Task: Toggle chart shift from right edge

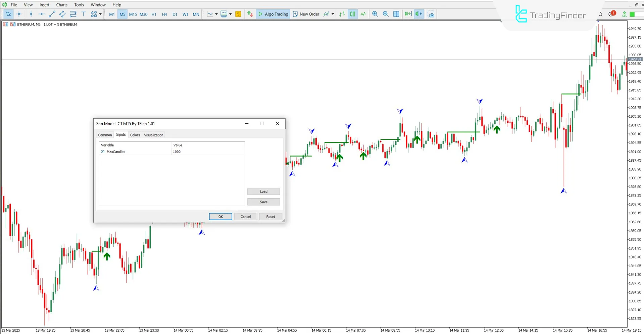Action: [418, 14]
